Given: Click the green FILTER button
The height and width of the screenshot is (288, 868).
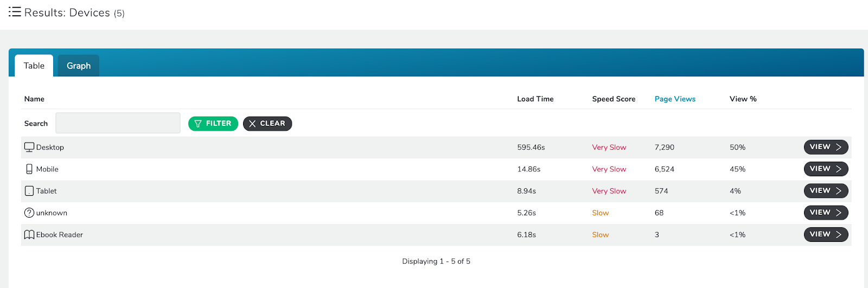Looking at the screenshot, I should [x=213, y=124].
